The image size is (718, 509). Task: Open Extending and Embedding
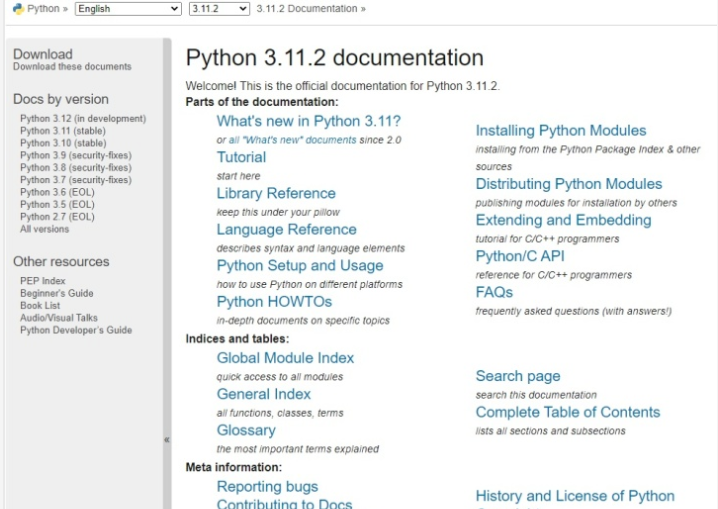point(564,220)
